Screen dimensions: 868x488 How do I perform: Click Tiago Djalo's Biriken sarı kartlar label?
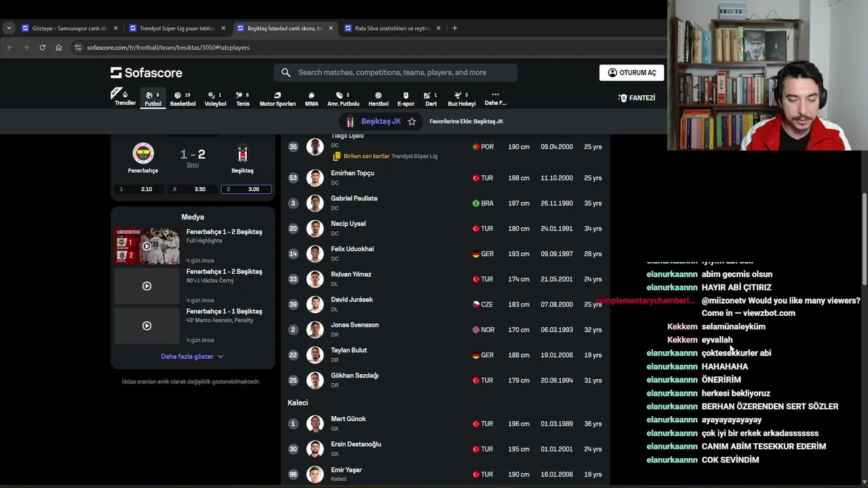[x=366, y=156]
